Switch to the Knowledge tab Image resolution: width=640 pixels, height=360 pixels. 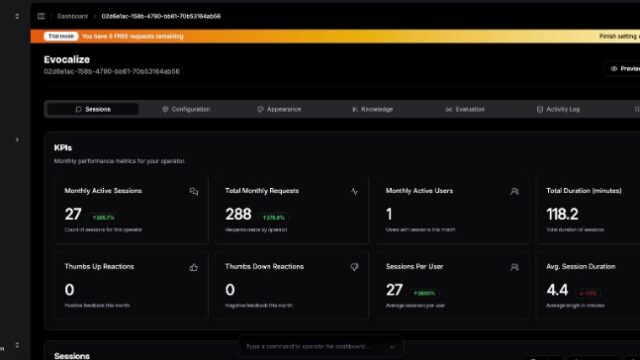click(x=372, y=109)
